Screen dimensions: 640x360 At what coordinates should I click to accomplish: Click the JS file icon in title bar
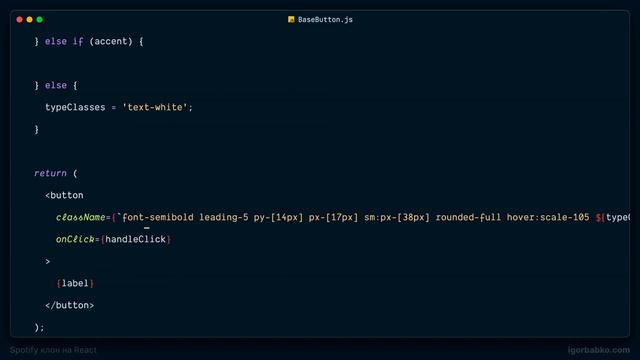click(x=291, y=19)
